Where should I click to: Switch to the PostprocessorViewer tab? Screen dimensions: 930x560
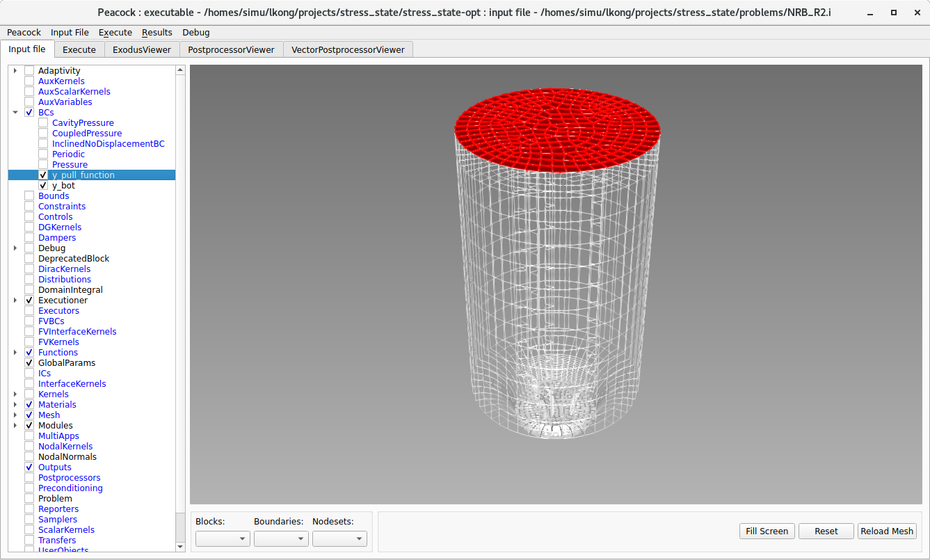(229, 49)
